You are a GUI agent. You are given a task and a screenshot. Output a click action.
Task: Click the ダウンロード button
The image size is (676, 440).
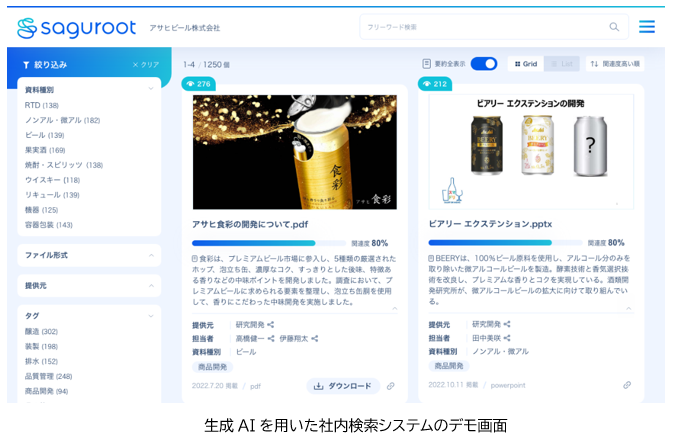(343, 386)
